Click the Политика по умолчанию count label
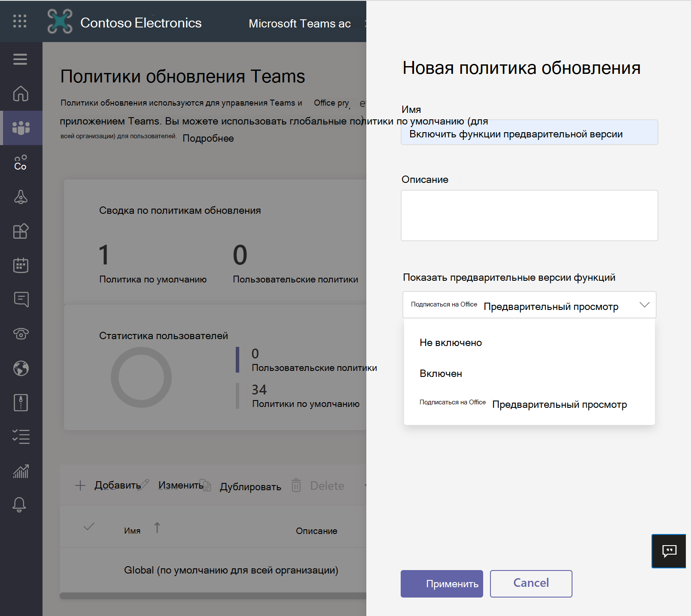Image resolution: width=691 pixels, height=616 pixels. point(153,279)
